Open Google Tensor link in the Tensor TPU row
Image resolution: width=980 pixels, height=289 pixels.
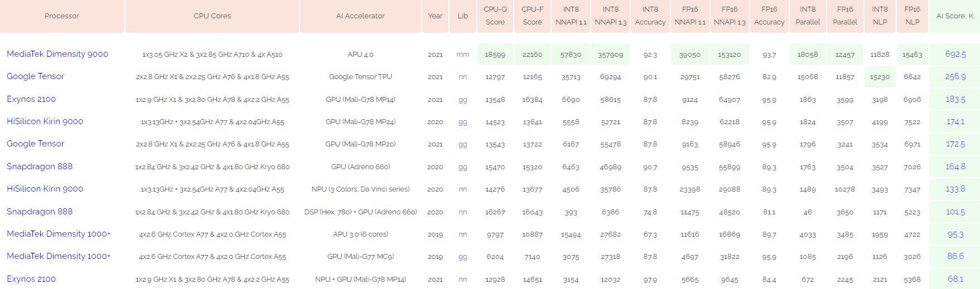tap(35, 76)
